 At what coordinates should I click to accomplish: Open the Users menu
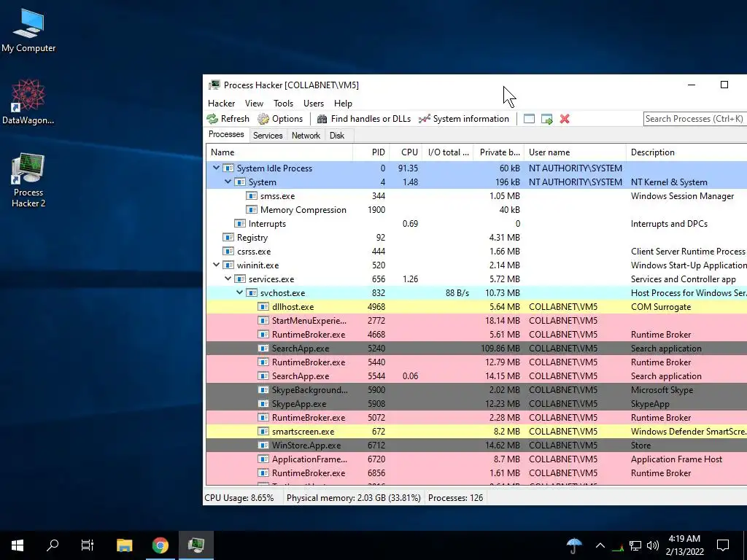click(x=314, y=104)
